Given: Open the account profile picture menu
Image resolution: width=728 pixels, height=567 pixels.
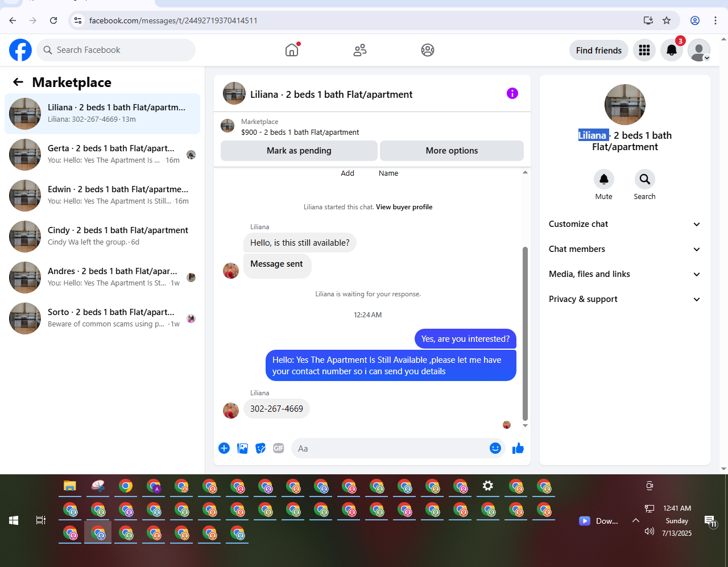Looking at the screenshot, I should point(699,50).
